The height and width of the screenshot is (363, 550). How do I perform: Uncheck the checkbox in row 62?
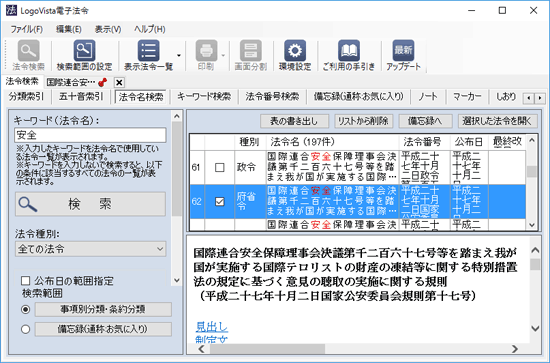point(220,202)
